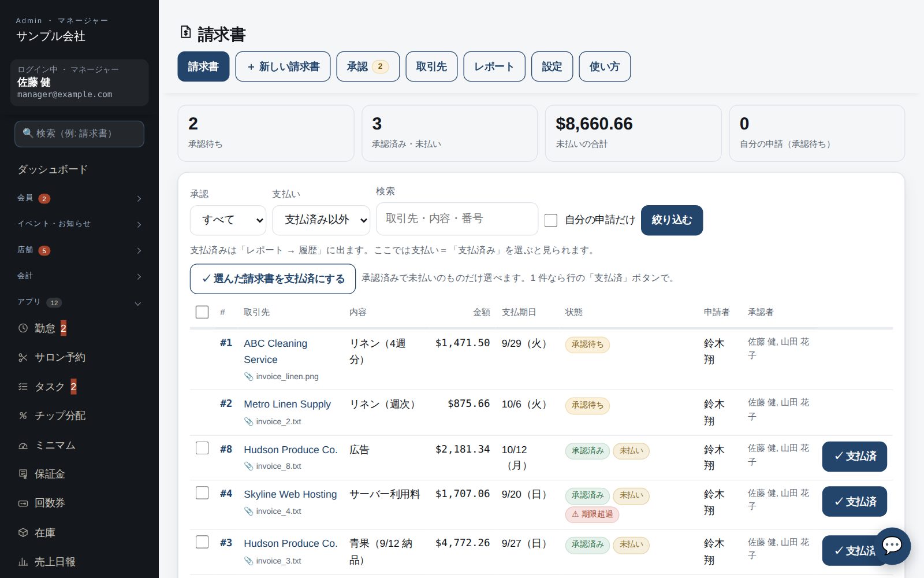
Task: Click the bar chart icon for 売上日報
Action: coord(23,562)
